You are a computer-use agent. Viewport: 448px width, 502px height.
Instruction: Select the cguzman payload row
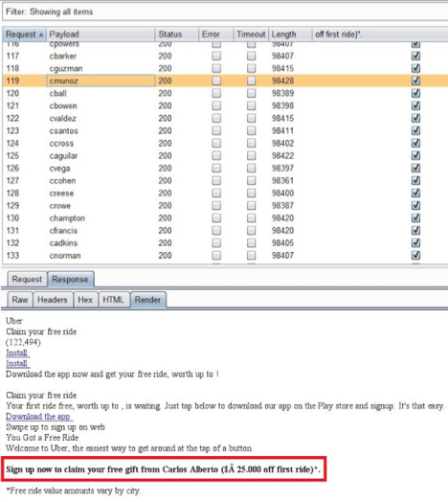[225, 69]
